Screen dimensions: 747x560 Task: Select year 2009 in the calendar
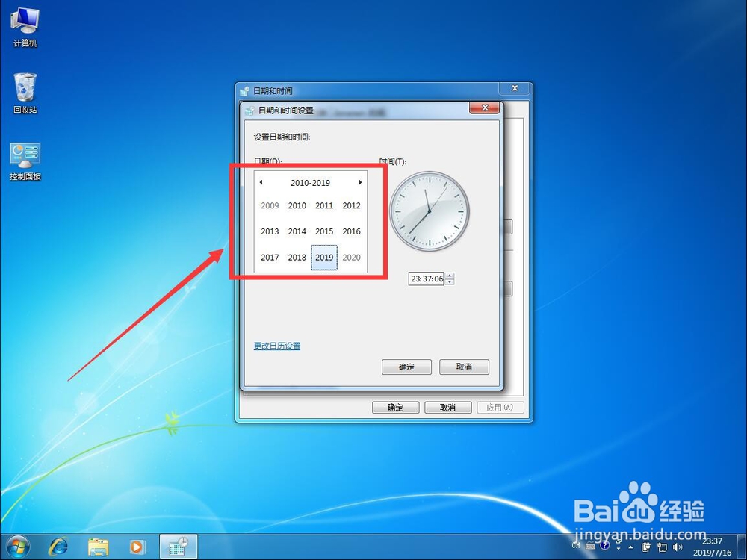click(270, 206)
